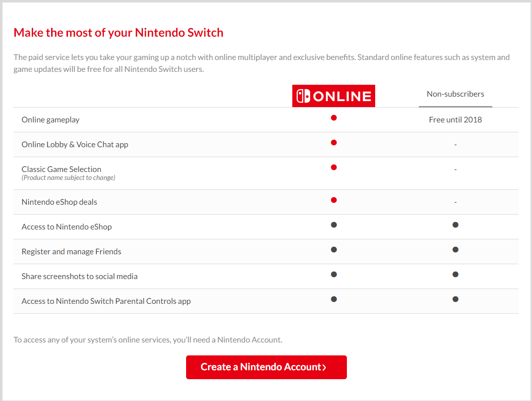Click red dot for Classic Game Selection
This screenshot has height=401, width=532.
click(334, 168)
